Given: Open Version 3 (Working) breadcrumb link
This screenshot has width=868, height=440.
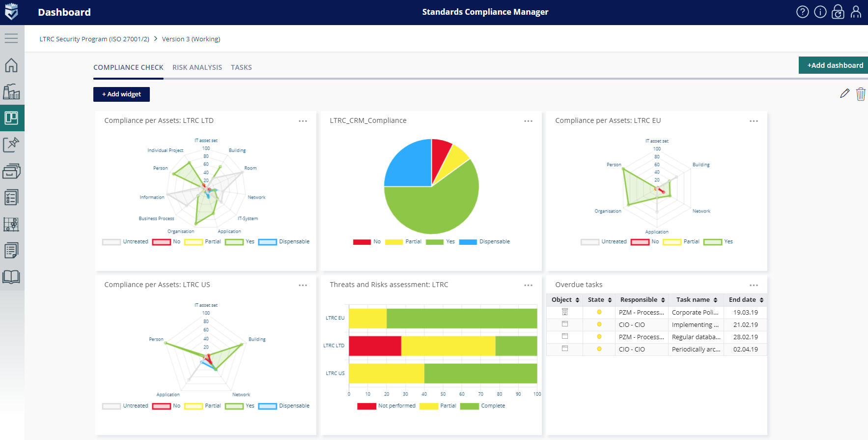Looking at the screenshot, I should click(191, 39).
